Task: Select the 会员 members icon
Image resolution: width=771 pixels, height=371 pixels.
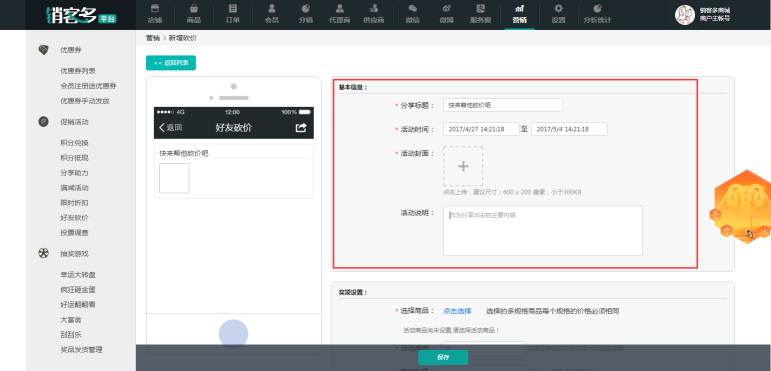Action: pos(271,8)
